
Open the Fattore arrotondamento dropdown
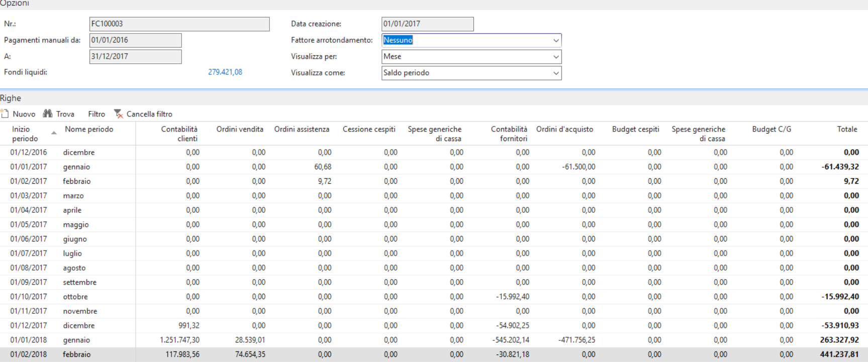[x=556, y=40]
